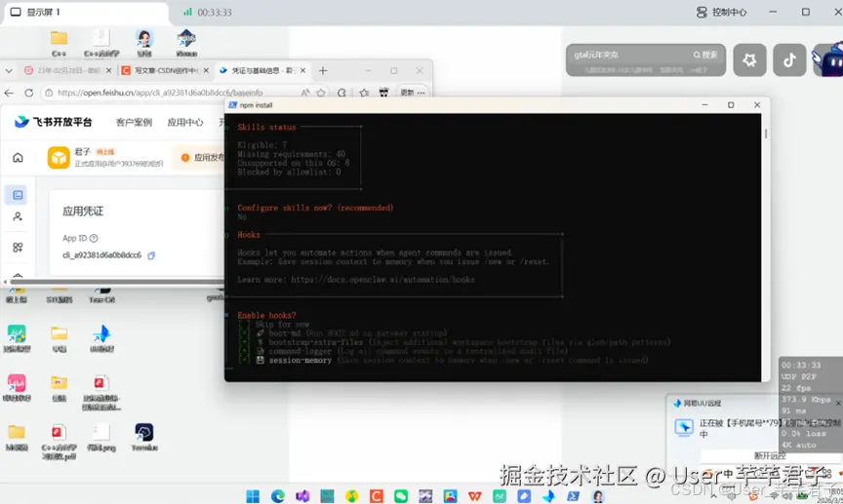Click the browser horizontal scrollbar
Viewport: 843px width, 504px height.
115,282
